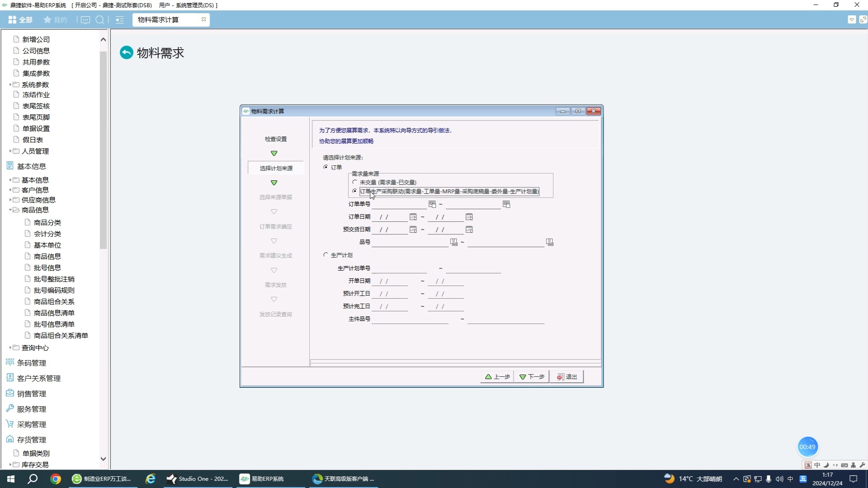Click the 退出 button

pyautogui.click(x=567, y=377)
